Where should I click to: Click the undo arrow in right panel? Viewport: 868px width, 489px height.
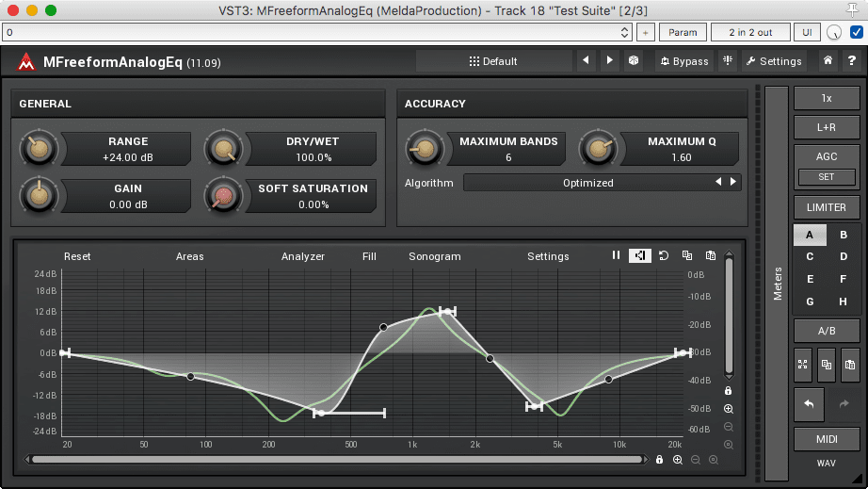point(809,404)
